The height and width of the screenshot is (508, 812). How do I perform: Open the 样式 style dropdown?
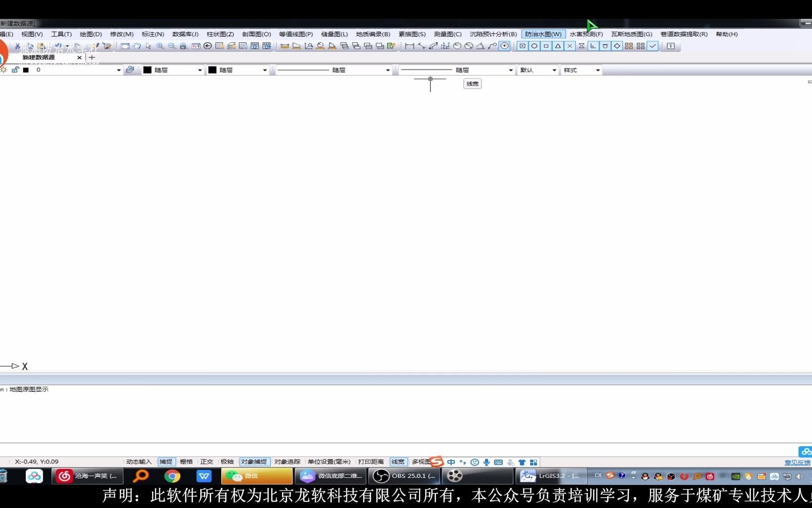(598, 70)
